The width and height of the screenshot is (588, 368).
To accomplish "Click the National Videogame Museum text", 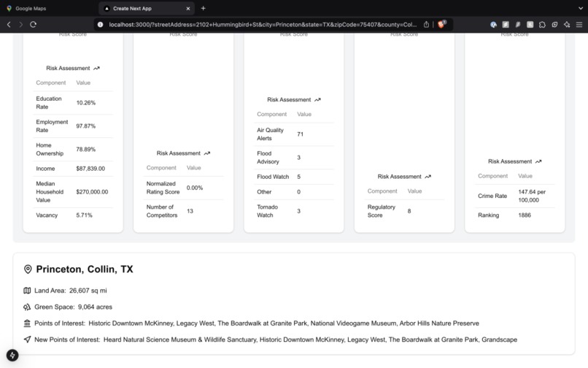I will click(x=353, y=323).
